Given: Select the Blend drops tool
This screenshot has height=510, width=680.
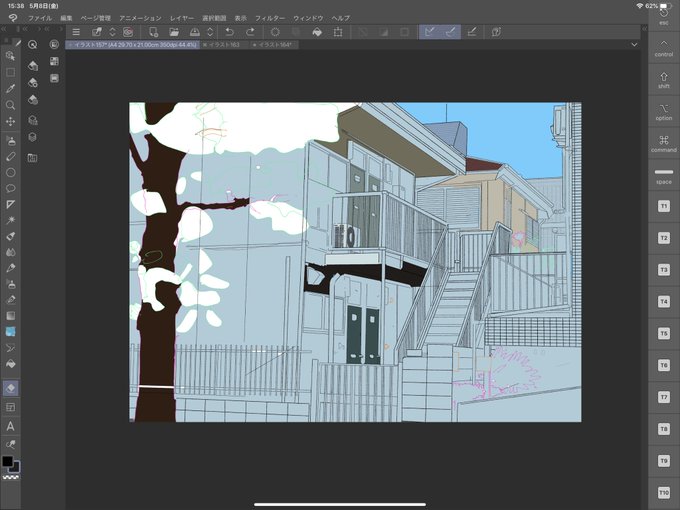Looking at the screenshot, I should [10, 252].
